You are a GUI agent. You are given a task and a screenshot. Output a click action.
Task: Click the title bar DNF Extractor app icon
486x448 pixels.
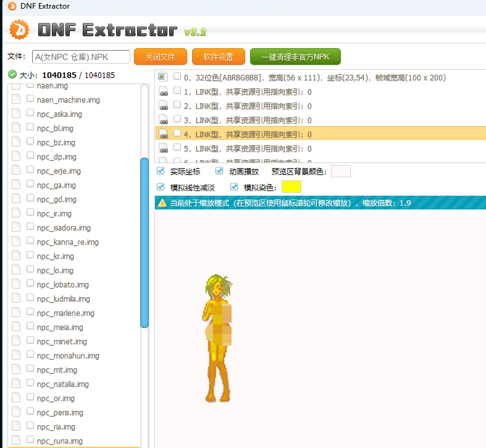pyautogui.click(x=12, y=6)
